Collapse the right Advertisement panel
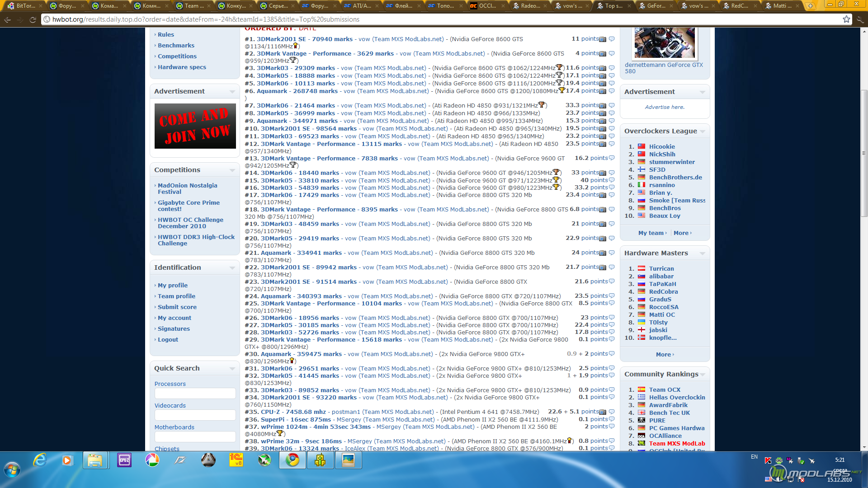Screen dimensions: 868x488 (703, 92)
